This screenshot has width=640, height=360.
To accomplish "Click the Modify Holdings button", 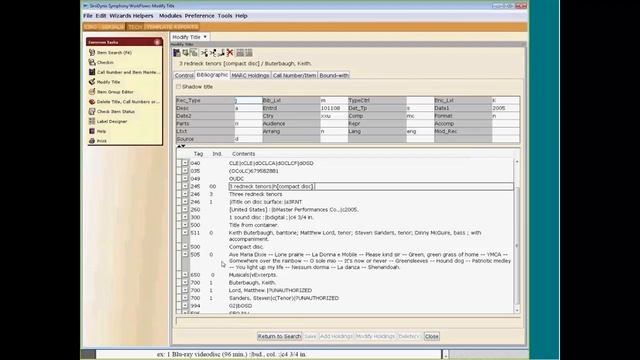I will [x=375, y=336].
